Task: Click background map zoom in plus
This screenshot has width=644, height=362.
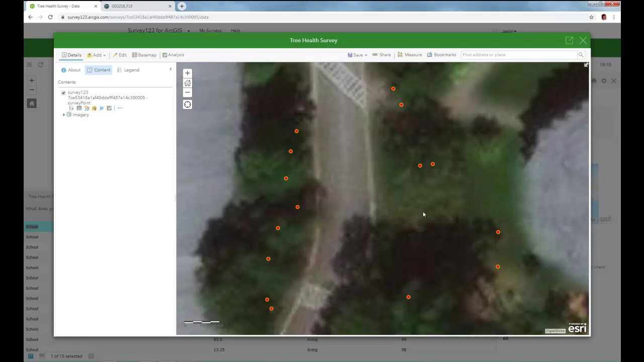Action: tap(32, 80)
